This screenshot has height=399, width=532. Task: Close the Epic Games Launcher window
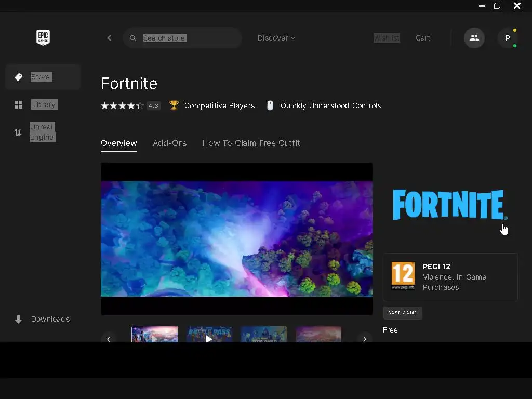(x=517, y=6)
